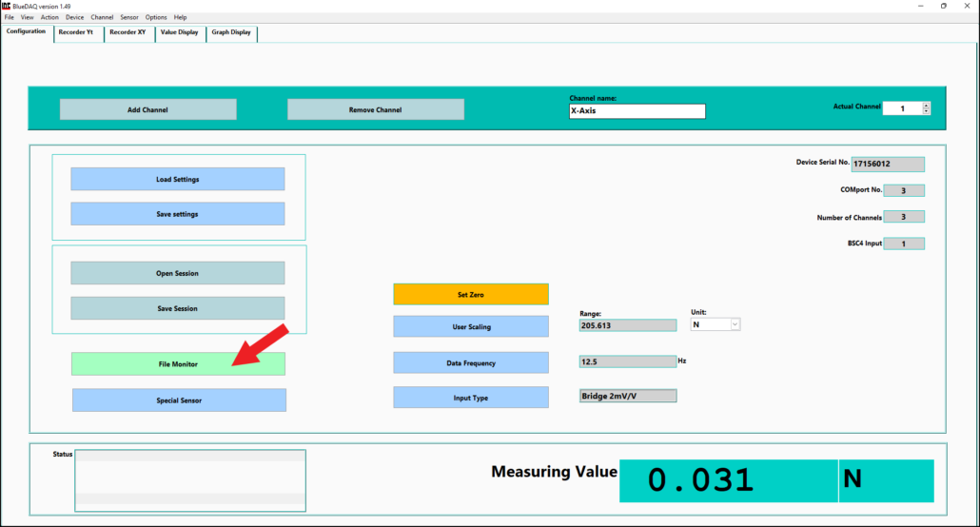980x527 pixels.
Task: Expand the Unit dropdown
Action: click(x=735, y=324)
